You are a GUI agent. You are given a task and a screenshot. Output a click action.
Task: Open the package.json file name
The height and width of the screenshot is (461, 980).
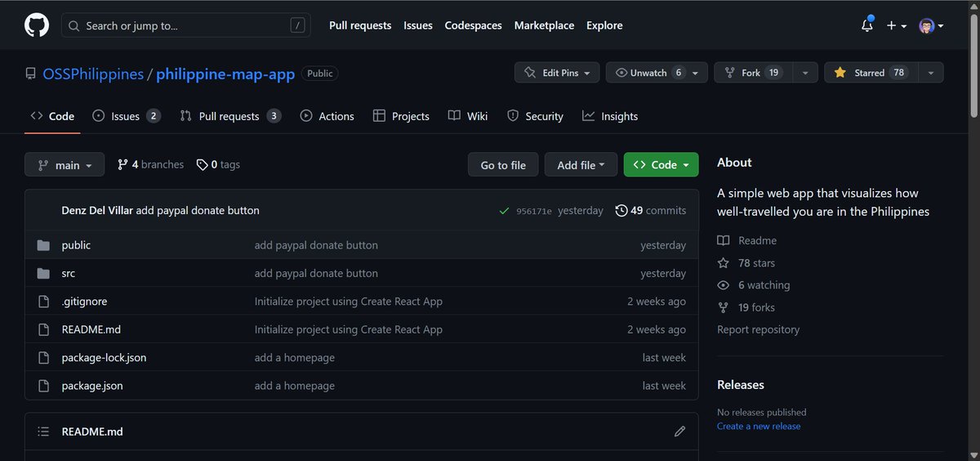click(x=92, y=385)
